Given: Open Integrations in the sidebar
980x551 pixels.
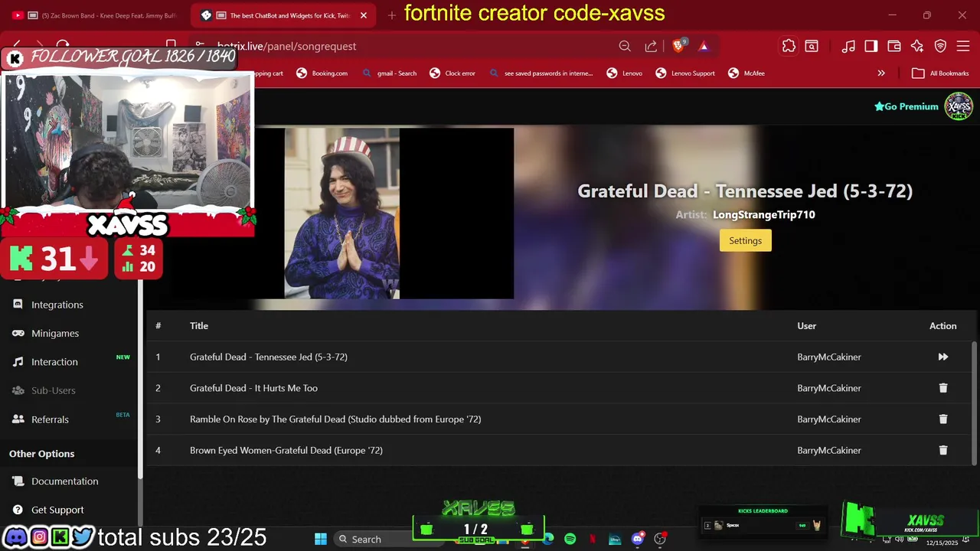Looking at the screenshot, I should point(57,305).
